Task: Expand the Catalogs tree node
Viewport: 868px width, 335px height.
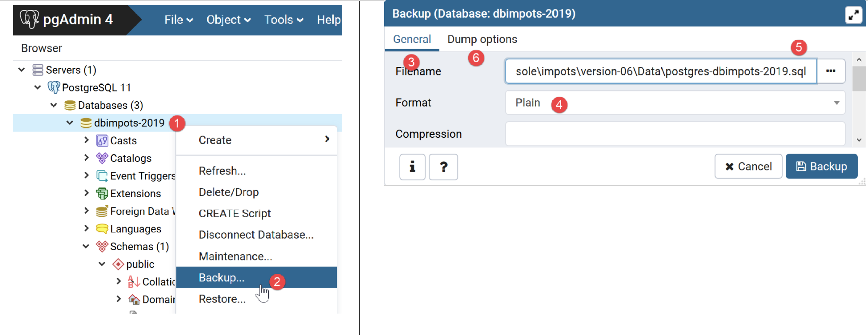Action: [86, 158]
